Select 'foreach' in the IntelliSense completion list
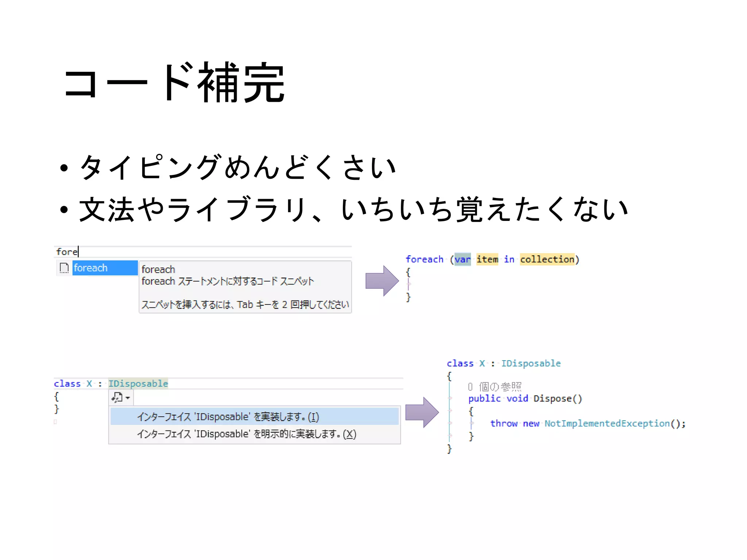This screenshot has width=747, height=560. (x=105, y=268)
